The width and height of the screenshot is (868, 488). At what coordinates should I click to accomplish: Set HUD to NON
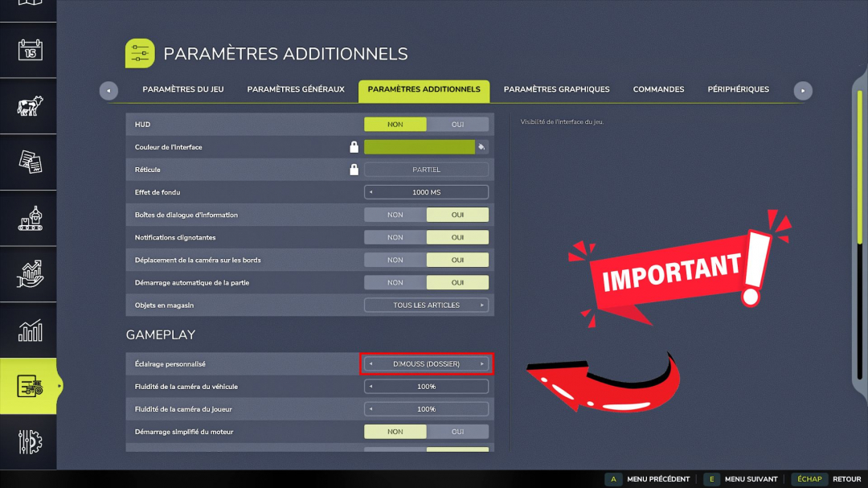tap(395, 124)
